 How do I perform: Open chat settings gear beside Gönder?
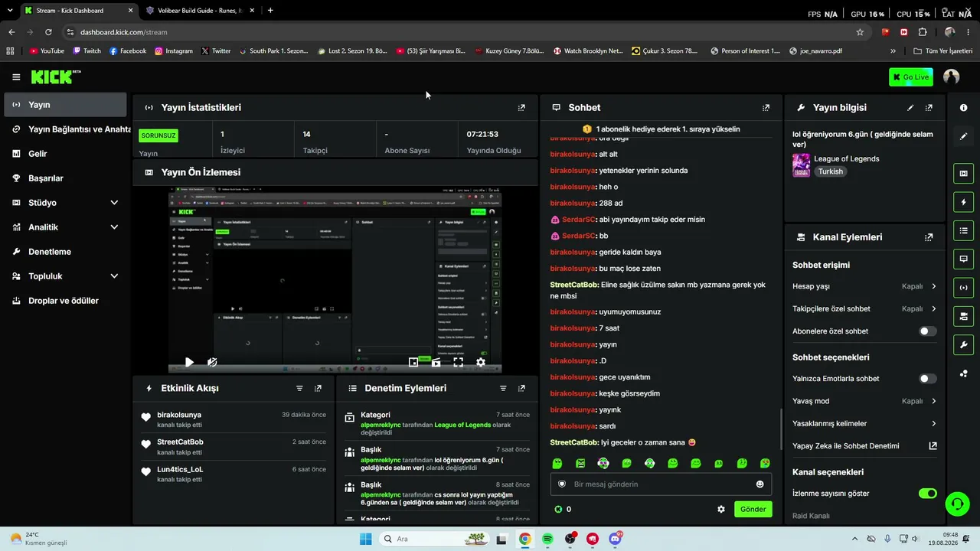(x=720, y=509)
